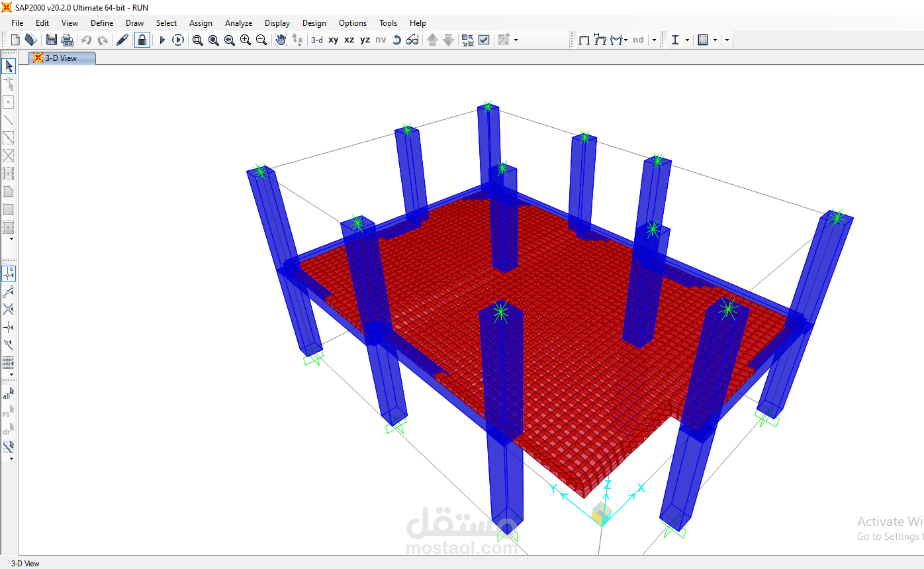924x569 pixels.
Task: Toggle snap to intersections
Action: (x=9, y=309)
